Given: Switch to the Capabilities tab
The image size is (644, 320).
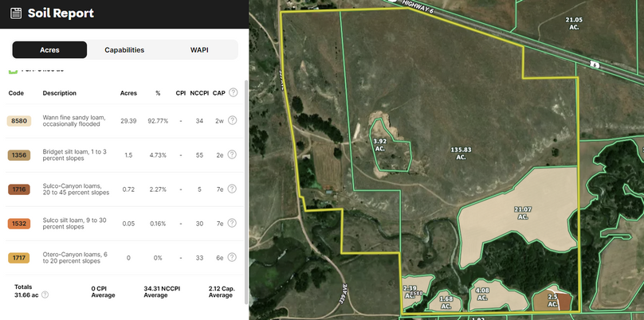Looking at the screenshot, I should point(124,50).
